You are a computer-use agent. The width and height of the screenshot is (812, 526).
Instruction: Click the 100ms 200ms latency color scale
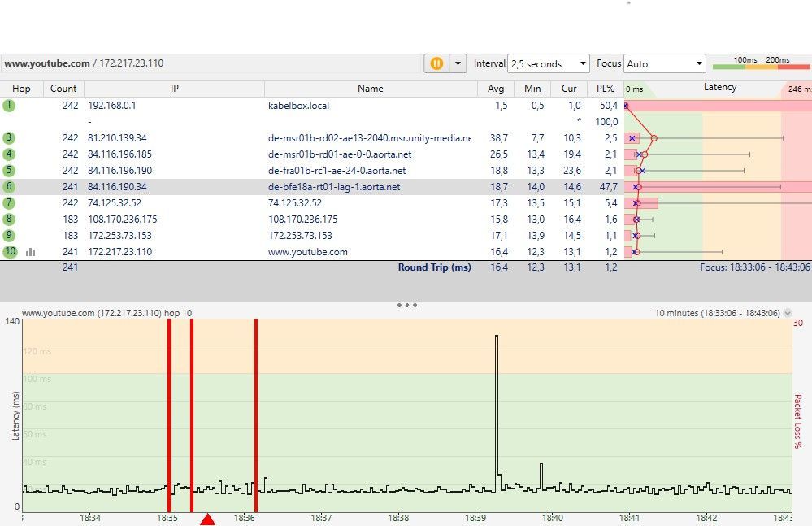point(762,63)
